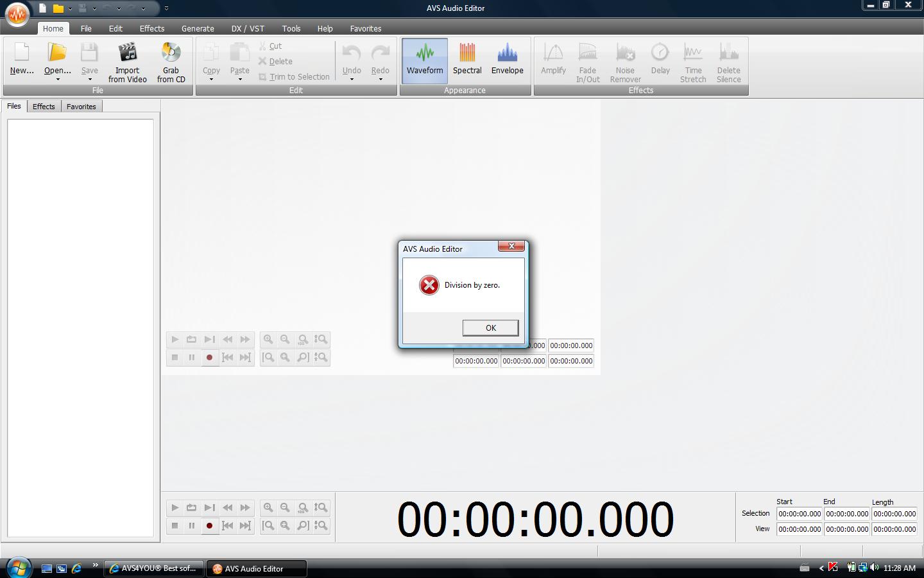Apply the Amplify effect

click(x=553, y=61)
